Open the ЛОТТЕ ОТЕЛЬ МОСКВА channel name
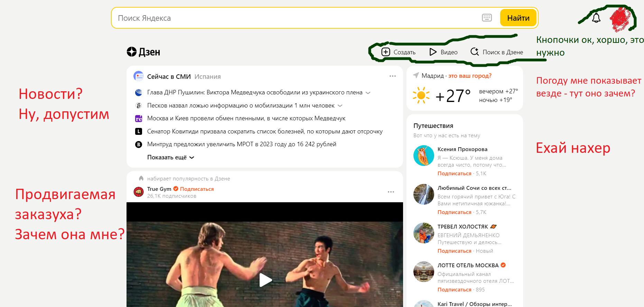This screenshot has width=644, height=307. coord(468,266)
